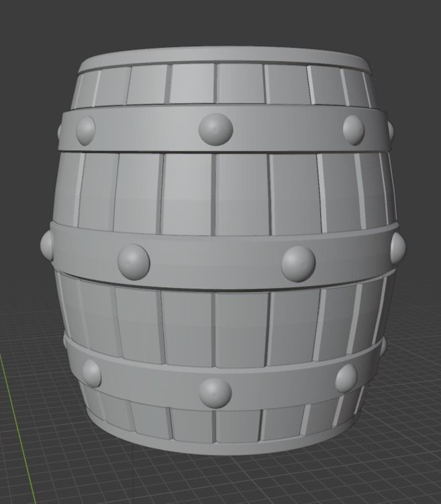Select the barrel's flat top lid rim

pos(226,58)
